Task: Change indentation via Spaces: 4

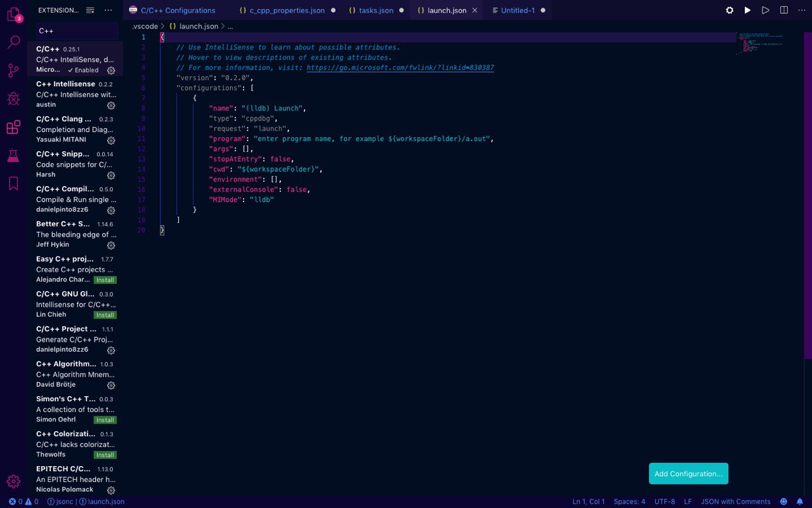Action: click(x=629, y=502)
